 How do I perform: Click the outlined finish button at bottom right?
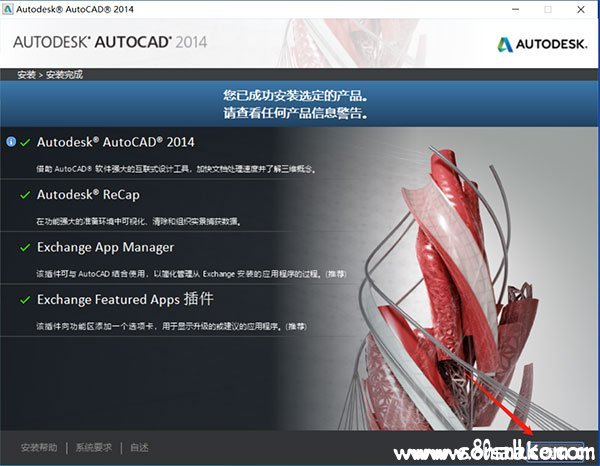[x=556, y=452]
